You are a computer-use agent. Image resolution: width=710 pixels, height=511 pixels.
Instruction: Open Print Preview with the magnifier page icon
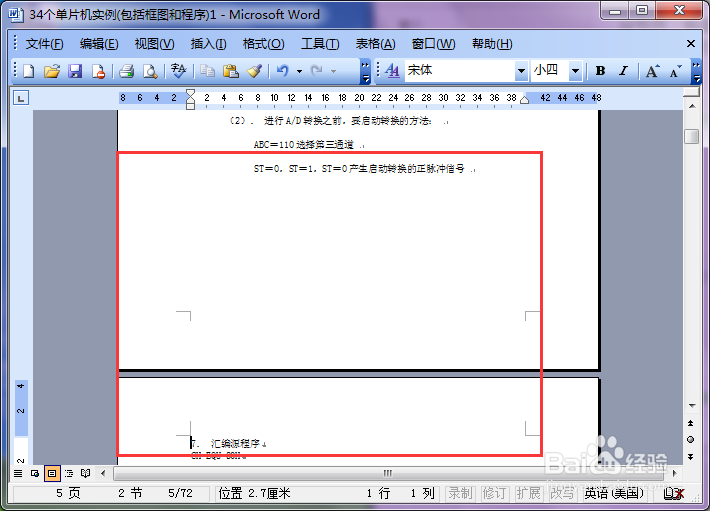(x=150, y=71)
